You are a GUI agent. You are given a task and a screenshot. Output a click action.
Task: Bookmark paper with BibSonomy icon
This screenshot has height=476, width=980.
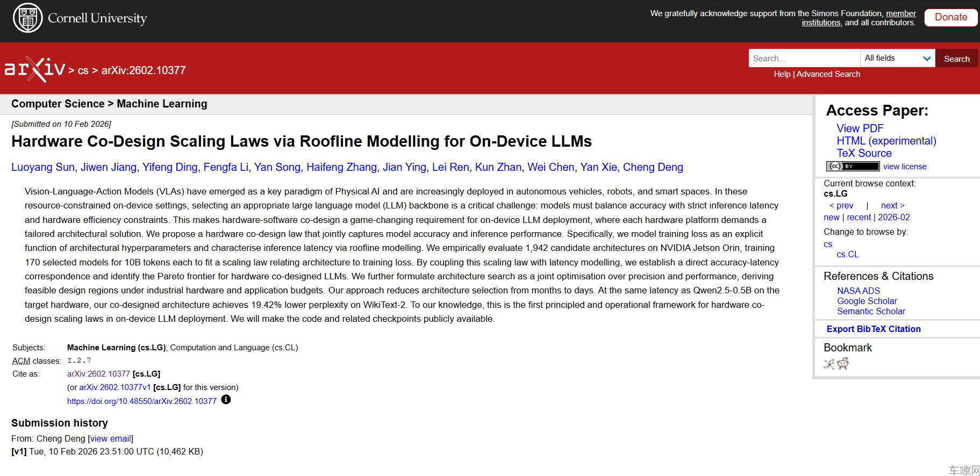[x=828, y=364]
